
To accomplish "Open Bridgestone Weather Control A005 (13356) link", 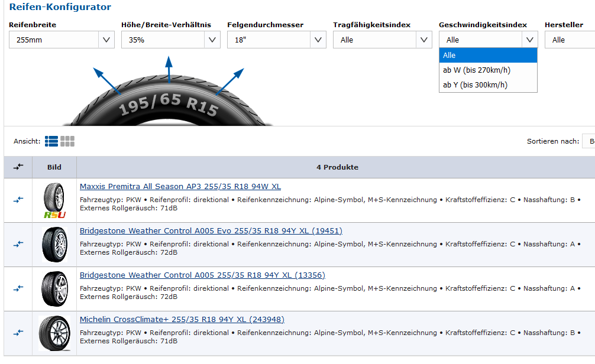I will coord(202,275).
